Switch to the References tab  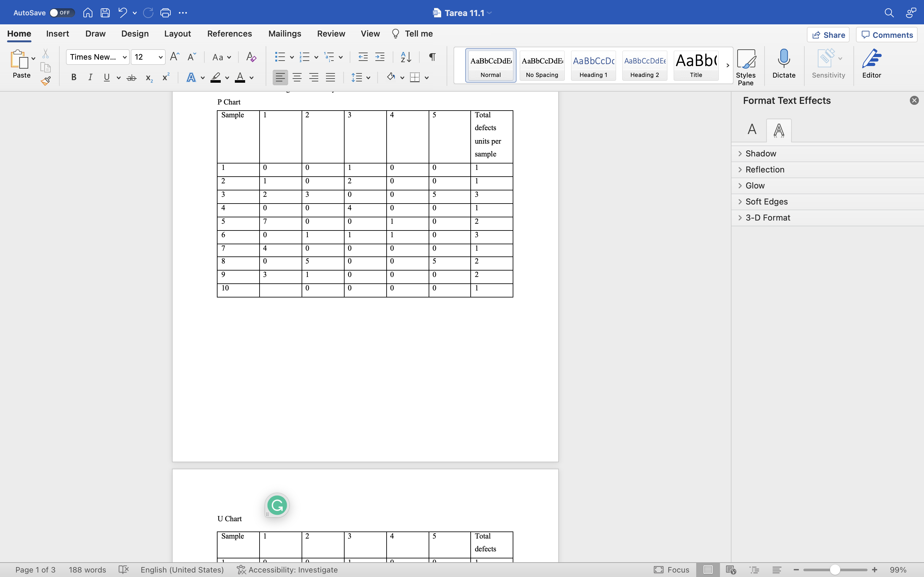229,34
